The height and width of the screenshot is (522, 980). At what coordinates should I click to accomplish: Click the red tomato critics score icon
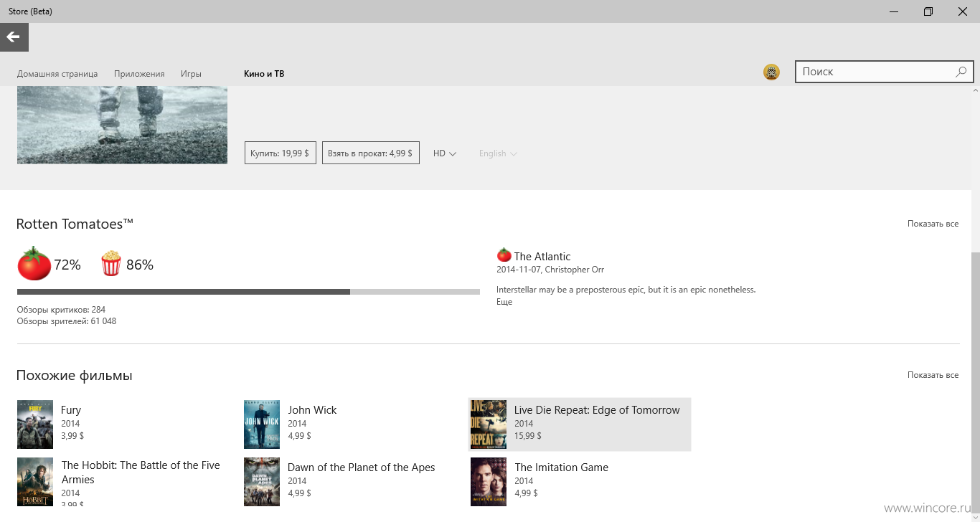pos(34,264)
